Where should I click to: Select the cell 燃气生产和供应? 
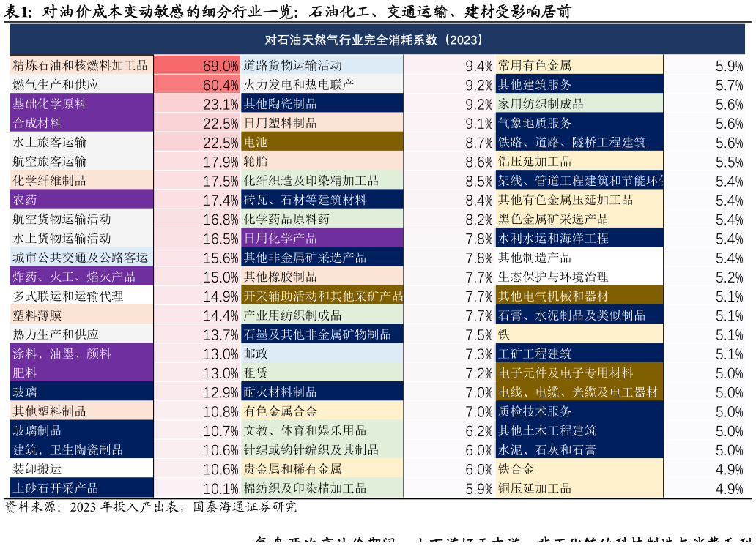pyautogui.click(x=81, y=85)
